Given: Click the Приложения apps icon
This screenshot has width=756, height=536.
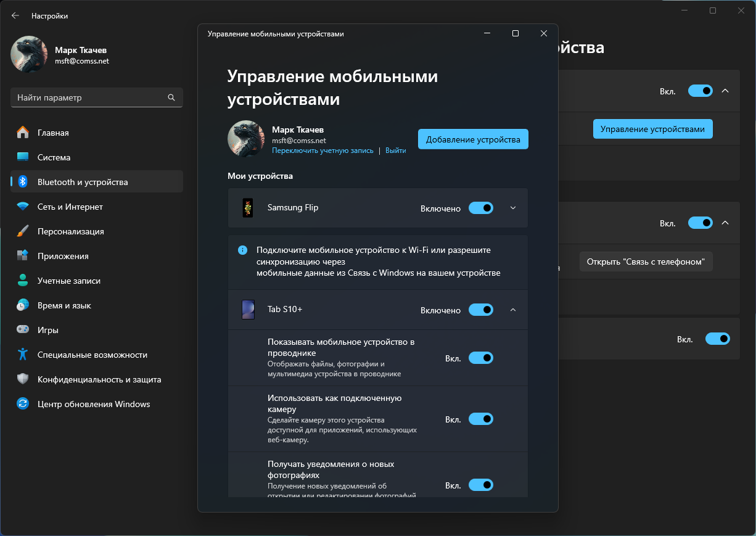Looking at the screenshot, I should coord(23,256).
